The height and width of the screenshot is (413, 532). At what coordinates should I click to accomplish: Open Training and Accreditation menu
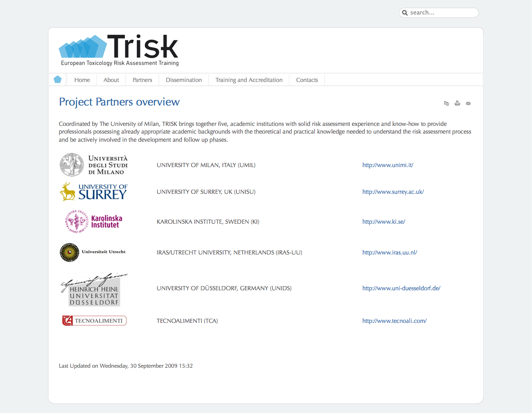tap(249, 80)
